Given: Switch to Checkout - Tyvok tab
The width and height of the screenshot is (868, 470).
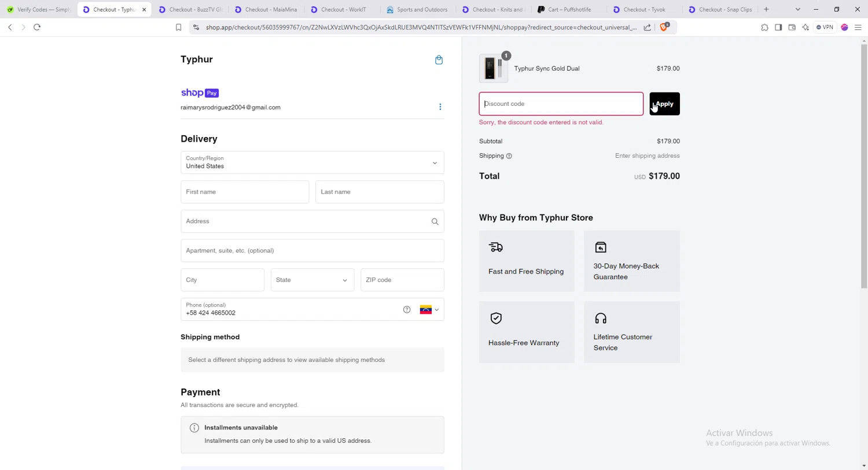Looking at the screenshot, I should tap(645, 9).
